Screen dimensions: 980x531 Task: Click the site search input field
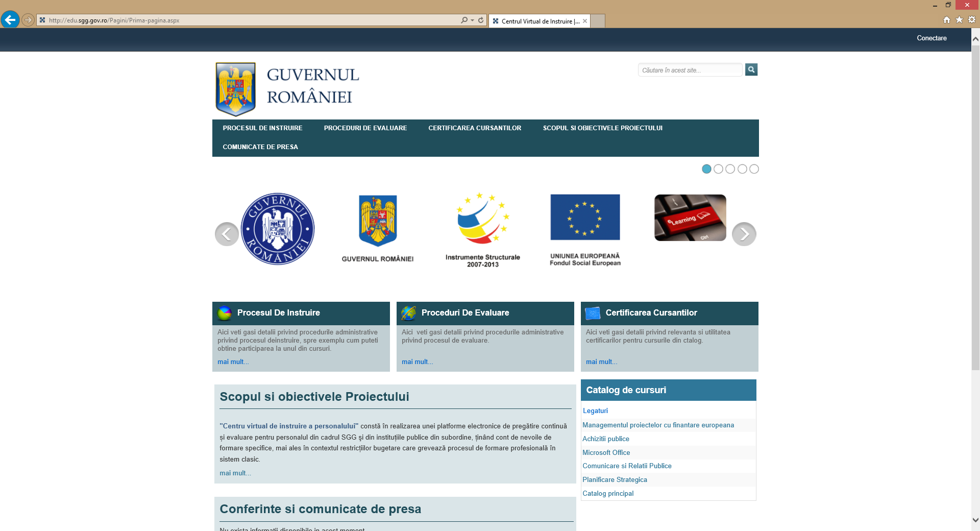[690, 70]
